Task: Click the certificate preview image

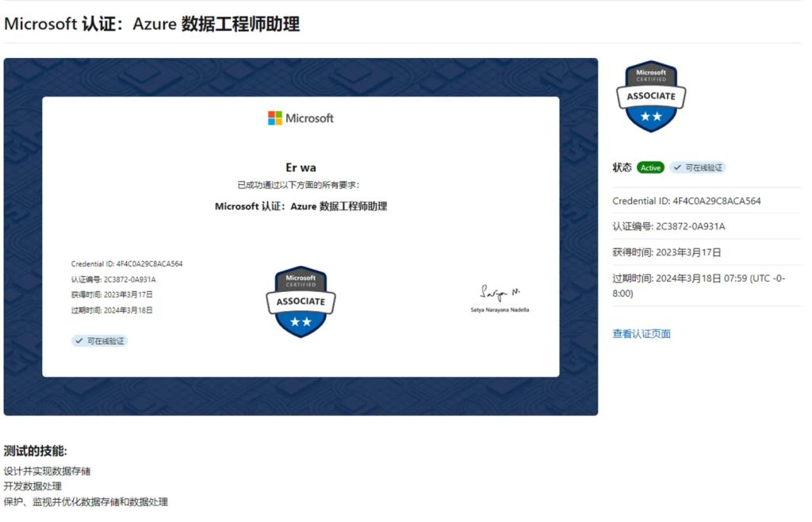Action: point(301,236)
